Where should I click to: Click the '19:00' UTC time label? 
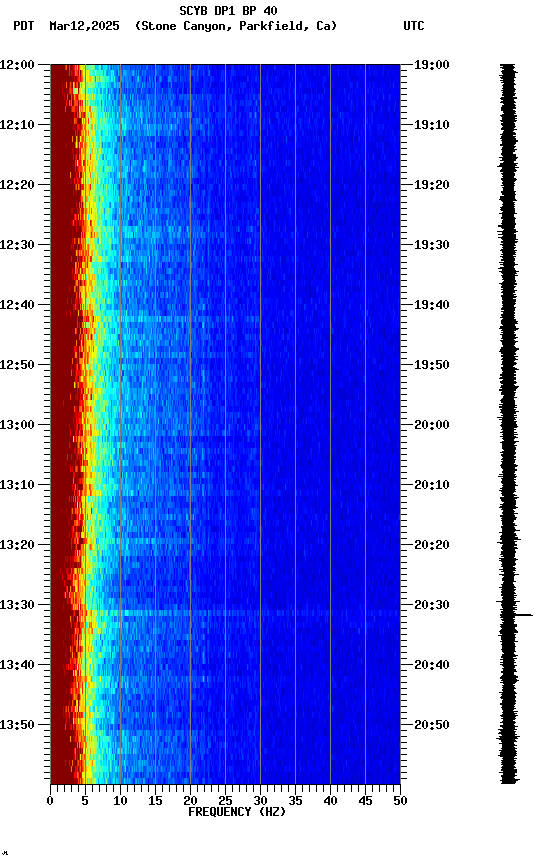tap(432, 65)
